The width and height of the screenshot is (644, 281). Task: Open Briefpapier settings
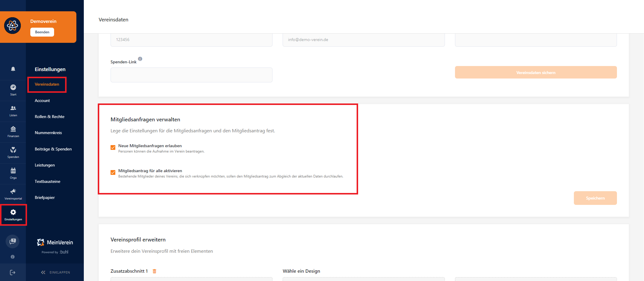point(45,197)
